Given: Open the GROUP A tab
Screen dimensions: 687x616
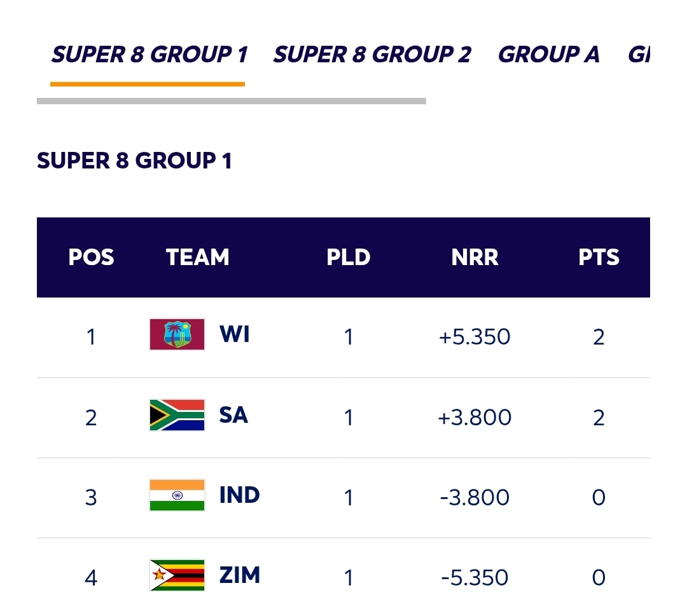Looking at the screenshot, I should tap(549, 55).
